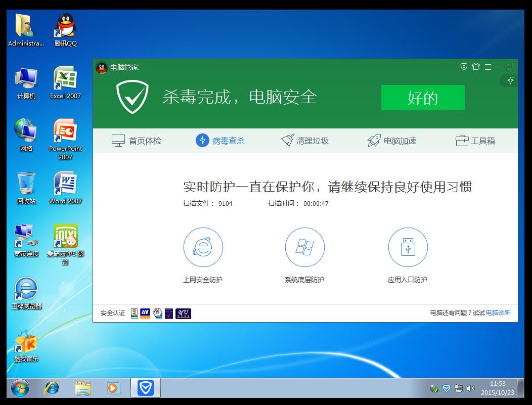Open the 清理垃圾 tab
The height and width of the screenshot is (405, 532).
(304, 141)
